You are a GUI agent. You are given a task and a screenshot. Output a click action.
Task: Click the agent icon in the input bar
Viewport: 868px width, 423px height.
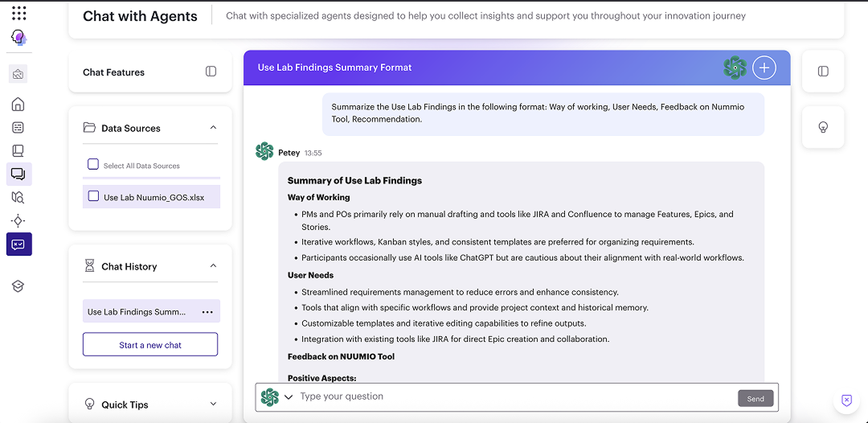269,397
